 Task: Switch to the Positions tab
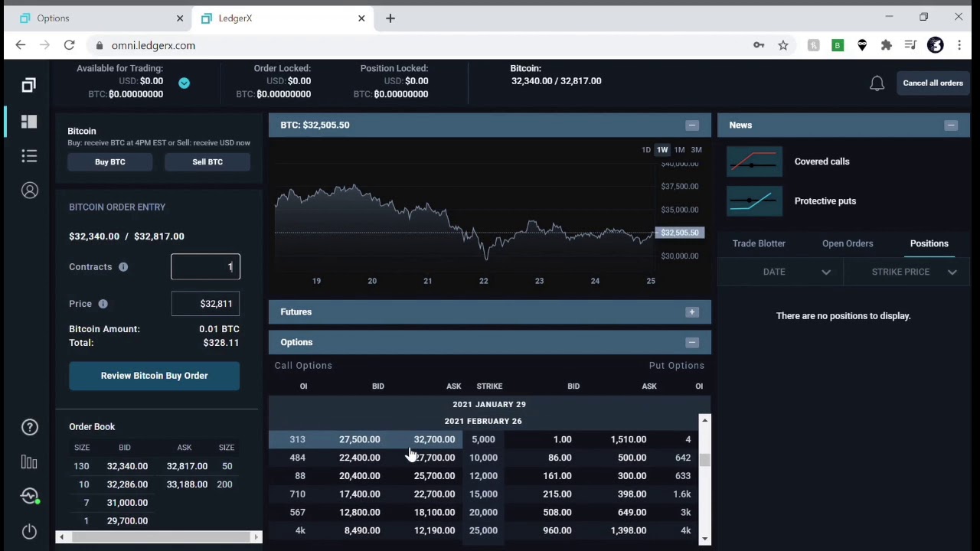[x=929, y=243]
